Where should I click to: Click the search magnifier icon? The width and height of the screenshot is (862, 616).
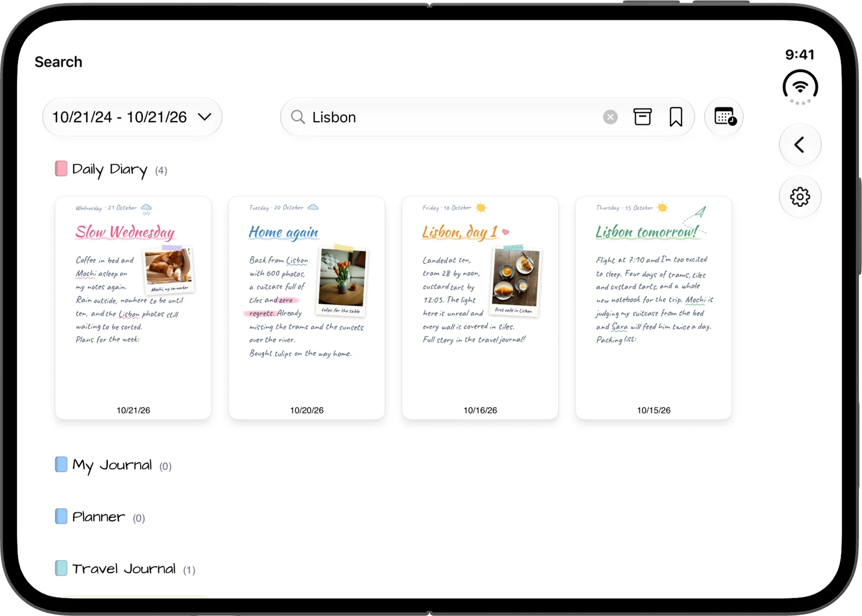click(x=298, y=117)
